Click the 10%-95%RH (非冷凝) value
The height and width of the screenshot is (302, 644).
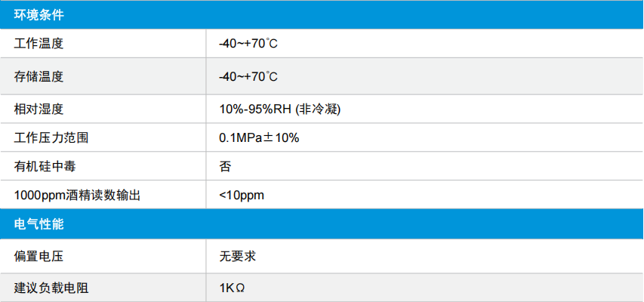[279, 109]
